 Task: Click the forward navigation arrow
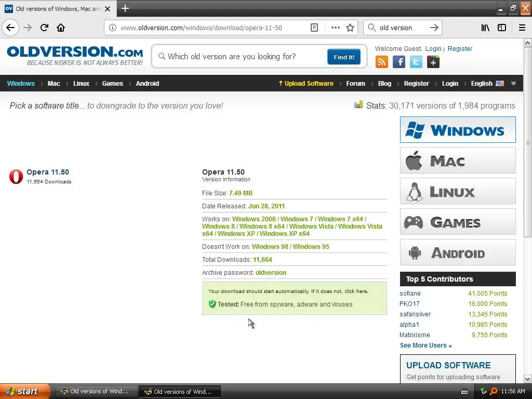pyautogui.click(x=28, y=28)
